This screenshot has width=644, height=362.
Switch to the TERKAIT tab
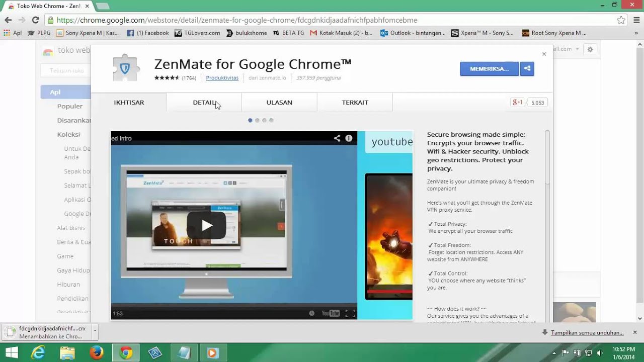(355, 102)
